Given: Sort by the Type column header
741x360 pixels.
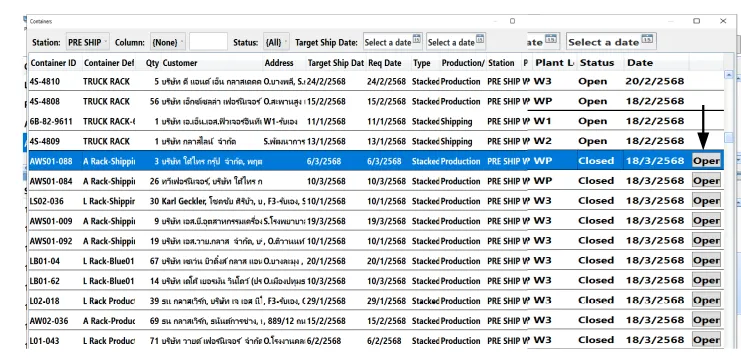Looking at the screenshot, I should click(425, 63).
